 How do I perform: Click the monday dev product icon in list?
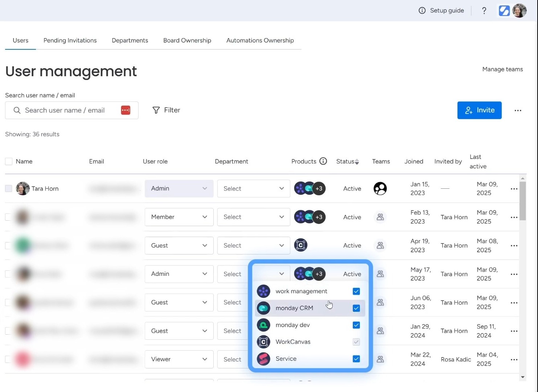coord(263,325)
